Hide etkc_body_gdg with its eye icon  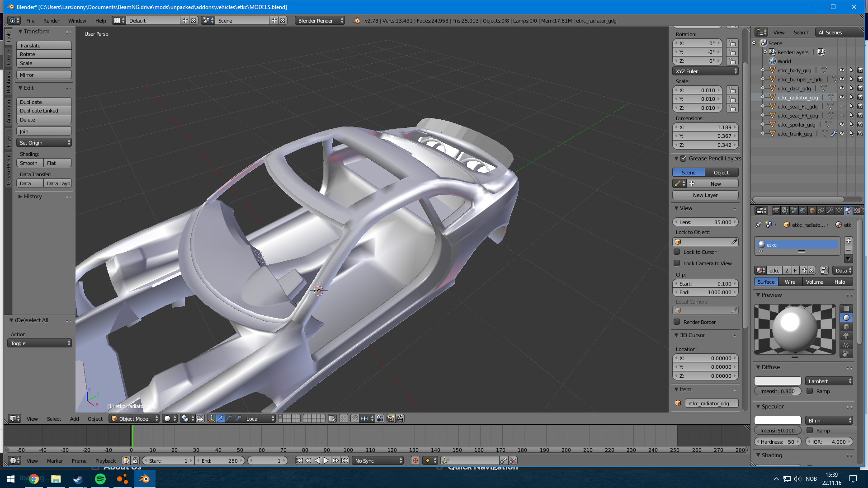click(842, 70)
